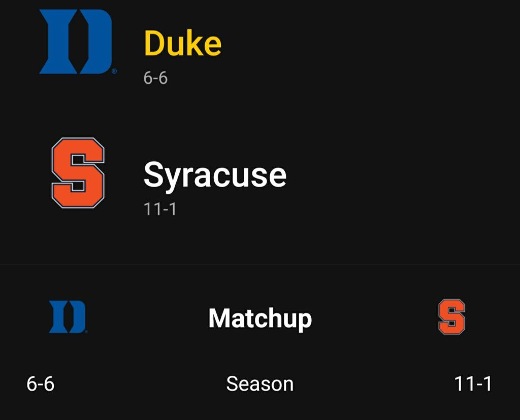
Task: Click the Season row label
Action: click(259, 384)
